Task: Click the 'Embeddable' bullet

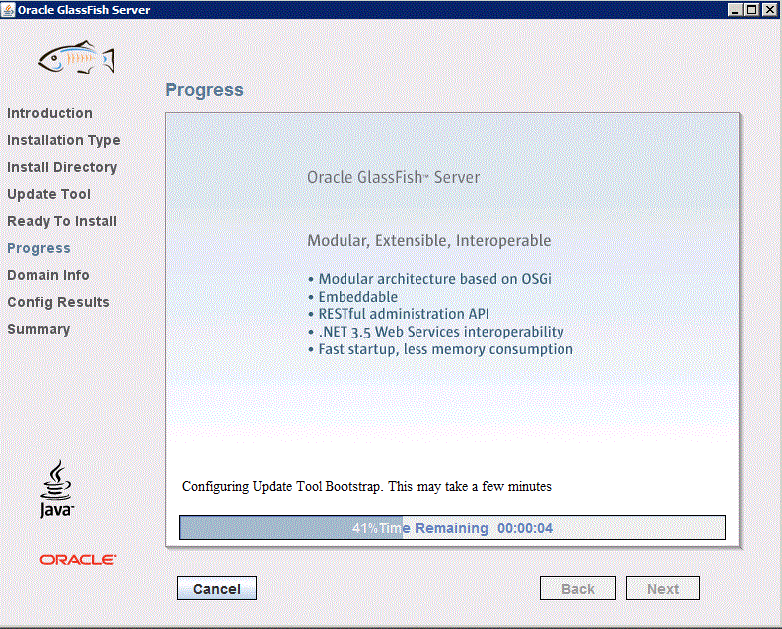Action: pos(354,297)
